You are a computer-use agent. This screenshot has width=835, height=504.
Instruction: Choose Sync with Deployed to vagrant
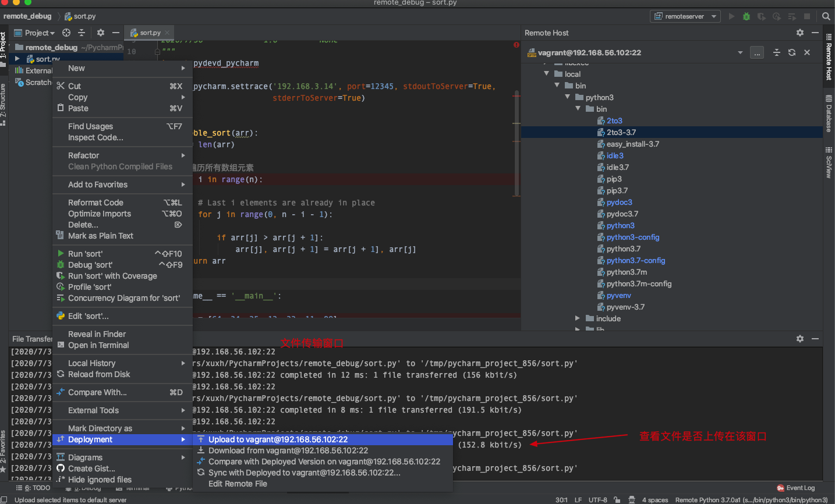pyautogui.click(x=323, y=473)
